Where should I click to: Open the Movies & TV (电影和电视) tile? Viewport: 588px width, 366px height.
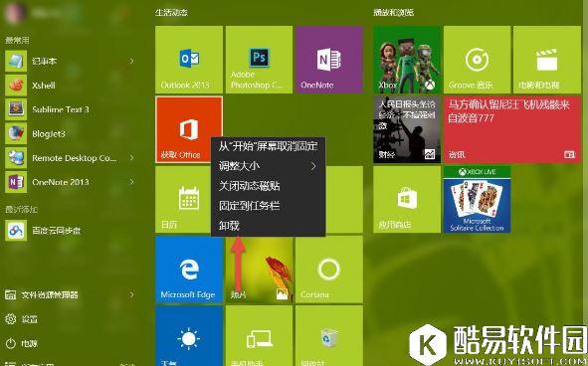pyautogui.click(x=547, y=60)
